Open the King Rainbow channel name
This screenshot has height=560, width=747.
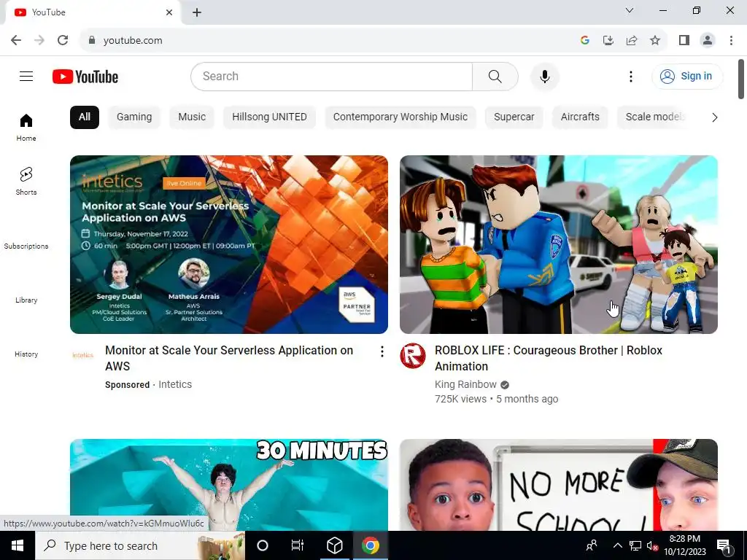coord(465,384)
